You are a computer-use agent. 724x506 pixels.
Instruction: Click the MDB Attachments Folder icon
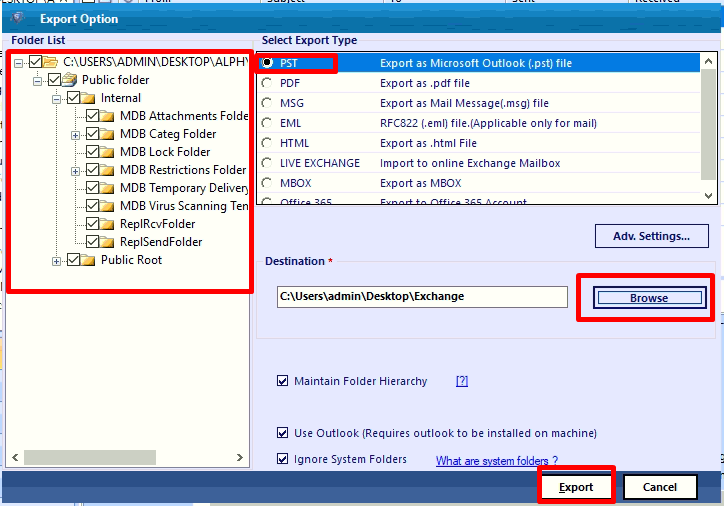point(107,116)
